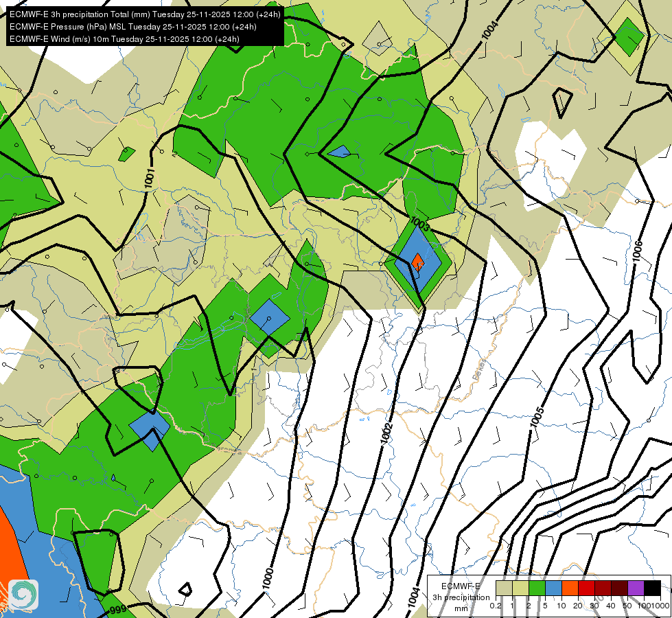This screenshot has height=618, width=672.
Task: Click the 1002 isobar label
Action: [386, 433]
